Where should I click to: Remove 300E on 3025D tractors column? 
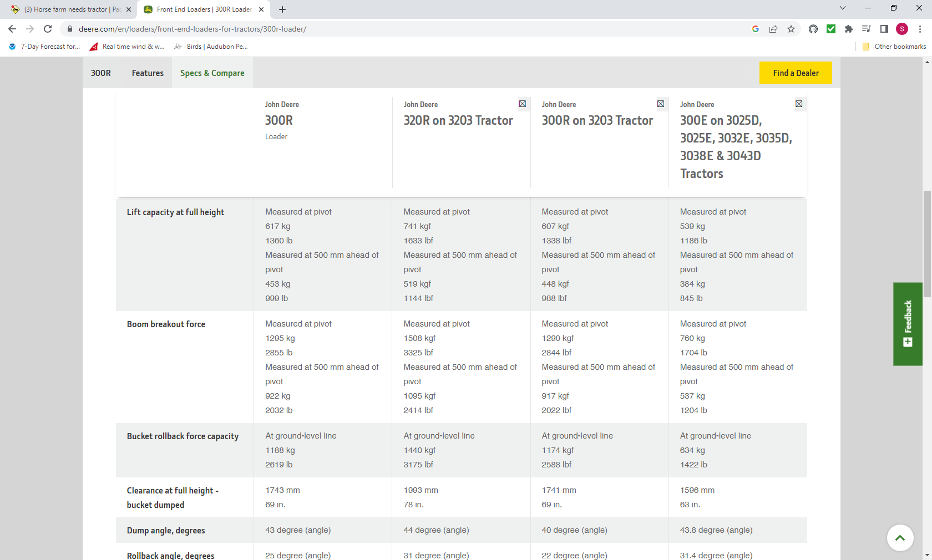pos(798,104)
